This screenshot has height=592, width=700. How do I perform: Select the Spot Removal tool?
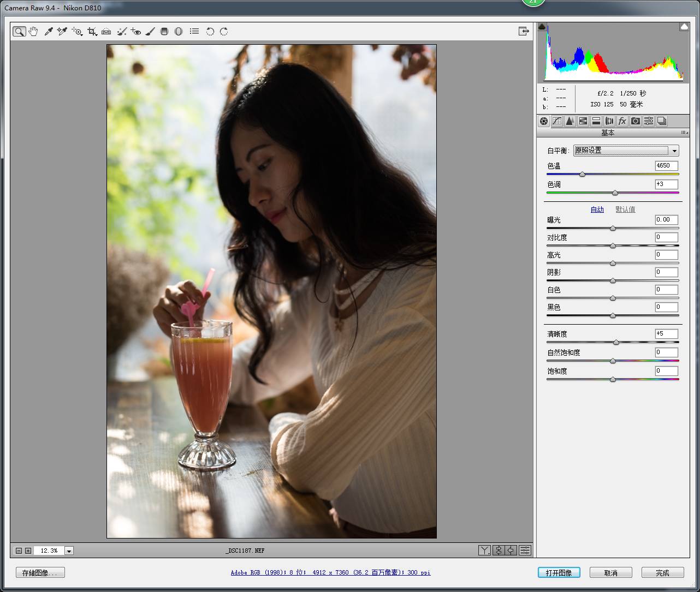[x=122, y=32]
